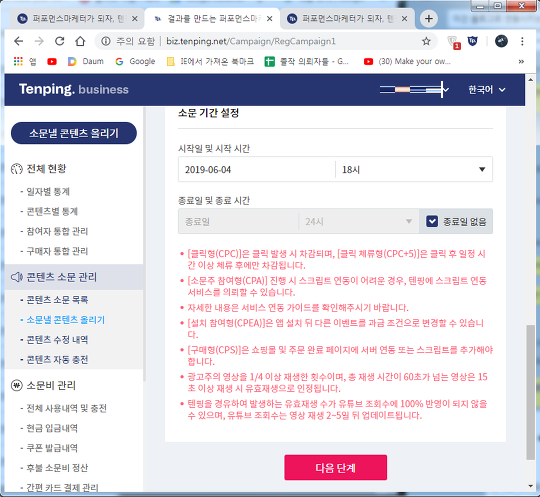Viewport: 540px width, 497px height.
Task: Open the Tp shield extension icon
Action: point(473,41)
